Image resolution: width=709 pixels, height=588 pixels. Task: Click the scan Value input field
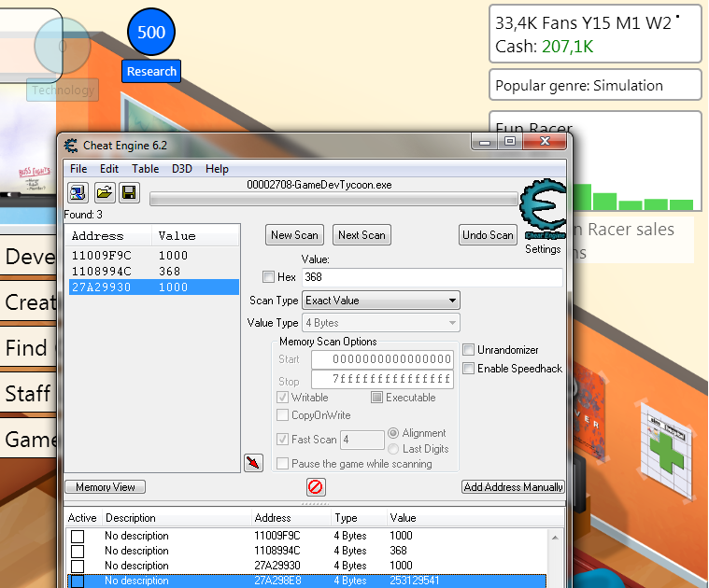coord(432,277)
